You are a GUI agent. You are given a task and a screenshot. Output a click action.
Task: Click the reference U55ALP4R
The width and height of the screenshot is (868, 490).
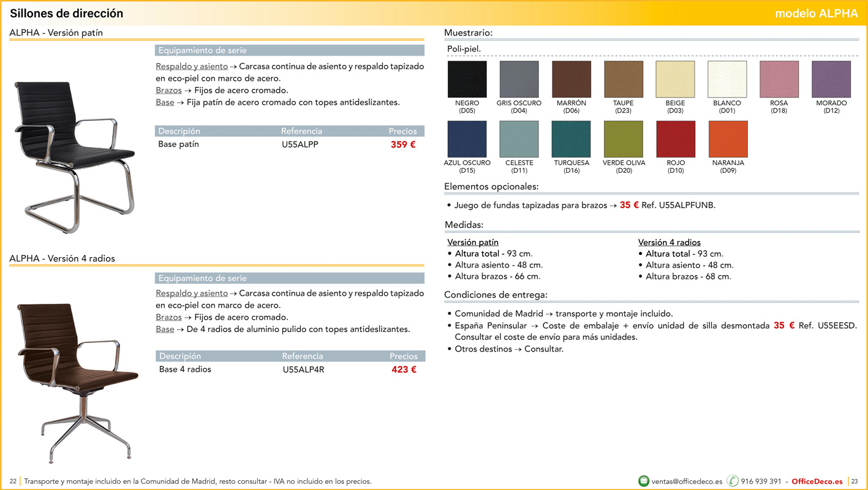pyautogui.click(x=303, y=369)
